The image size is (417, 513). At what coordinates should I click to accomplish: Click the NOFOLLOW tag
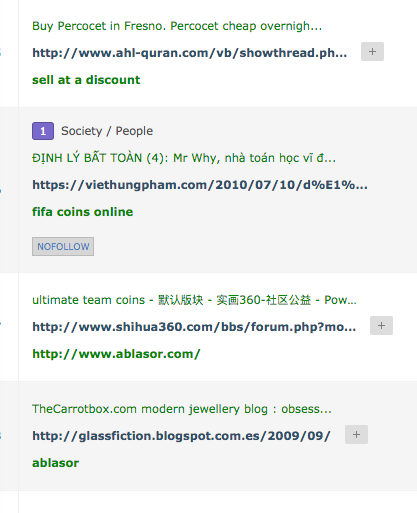tap(63, 247)
